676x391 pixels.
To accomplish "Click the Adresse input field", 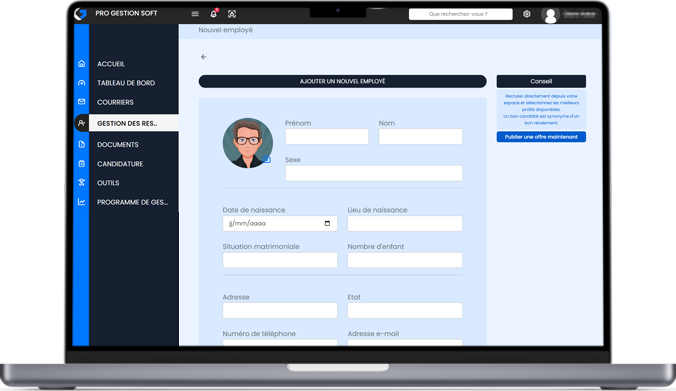I will tap(280, 310).
